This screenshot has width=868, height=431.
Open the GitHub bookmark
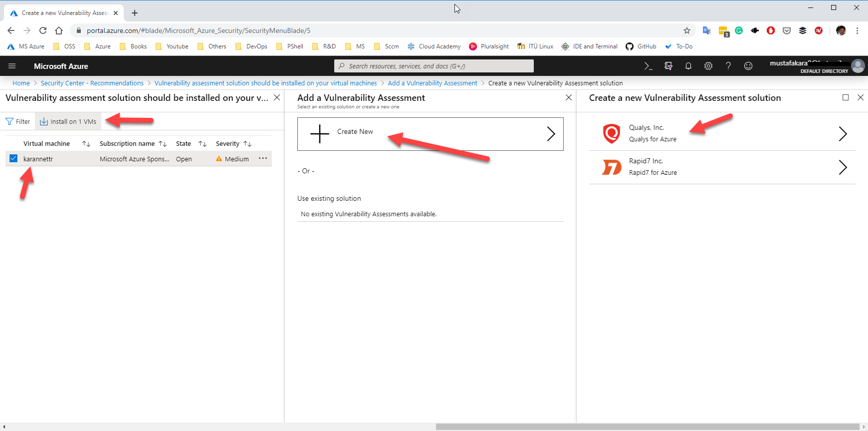click(x=641, y=46)
